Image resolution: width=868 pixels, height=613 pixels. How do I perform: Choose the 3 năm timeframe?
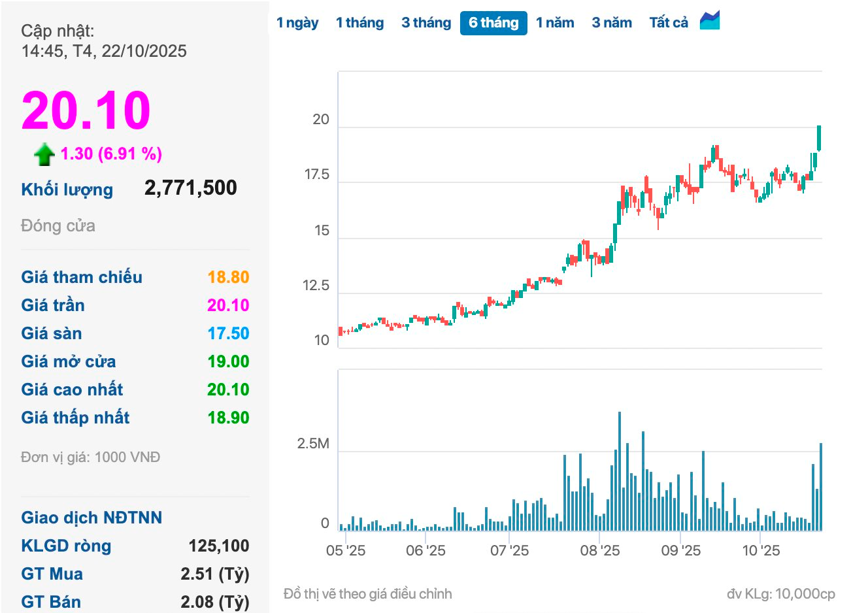(x=612, y=23)
